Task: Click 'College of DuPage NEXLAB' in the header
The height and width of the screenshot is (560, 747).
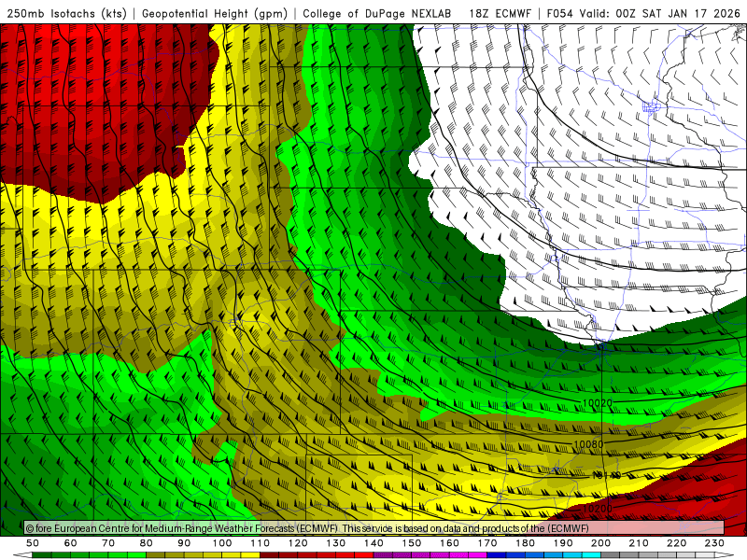Action: pos(377,13)
